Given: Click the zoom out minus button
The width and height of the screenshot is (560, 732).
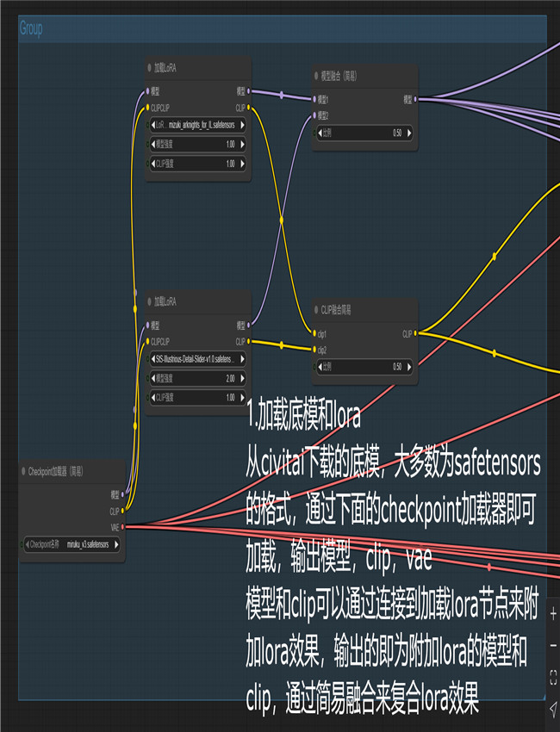Looking at the screenshot, I should point(552,645).
